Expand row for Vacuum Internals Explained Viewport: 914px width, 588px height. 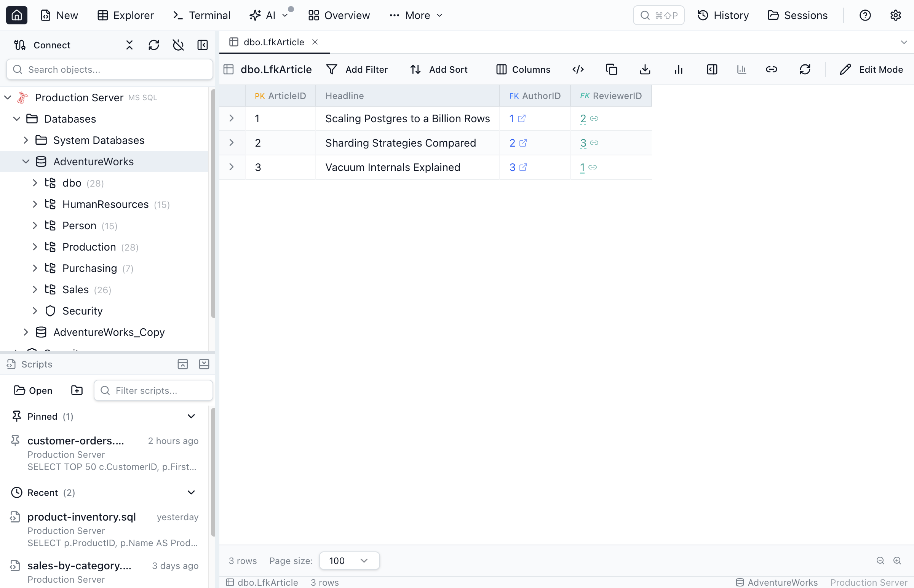pyautogui.click(x=232, y=167)
